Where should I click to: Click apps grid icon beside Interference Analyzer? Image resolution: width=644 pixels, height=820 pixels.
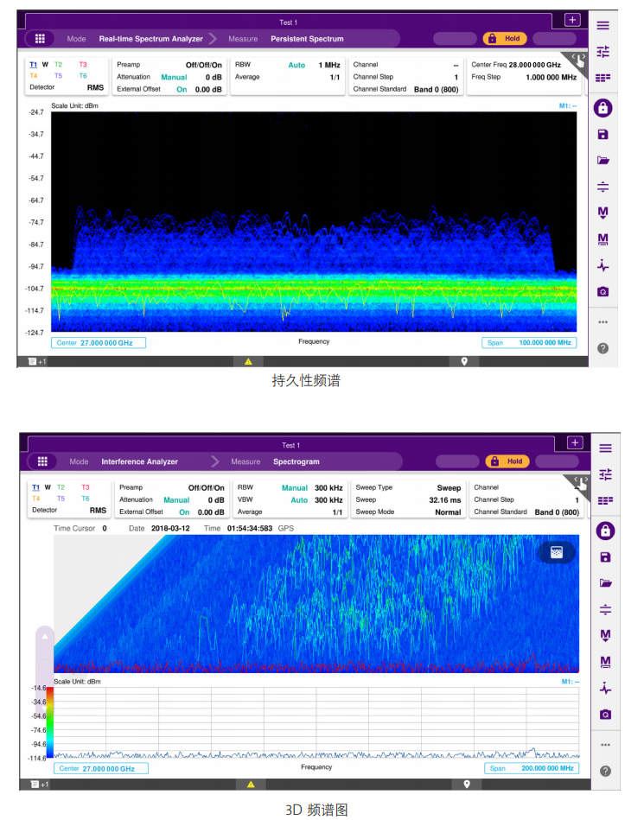click(42, 461)
